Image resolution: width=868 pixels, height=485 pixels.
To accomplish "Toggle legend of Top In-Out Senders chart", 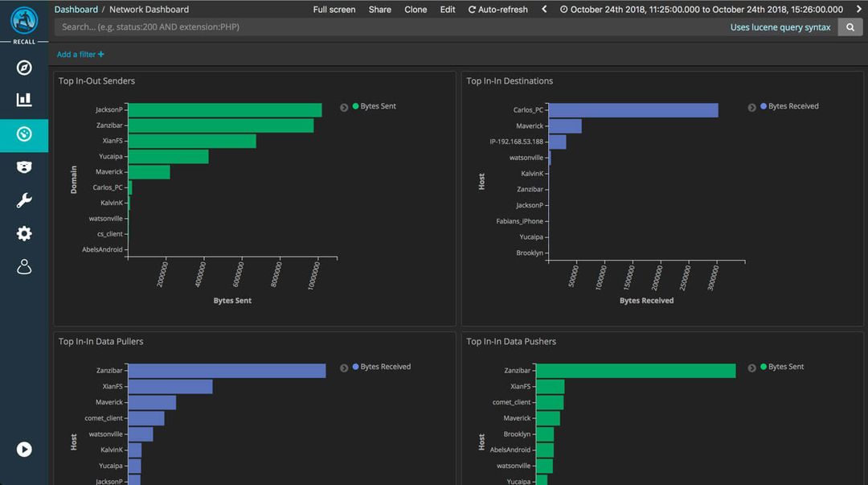I will (x=344, y=108).
